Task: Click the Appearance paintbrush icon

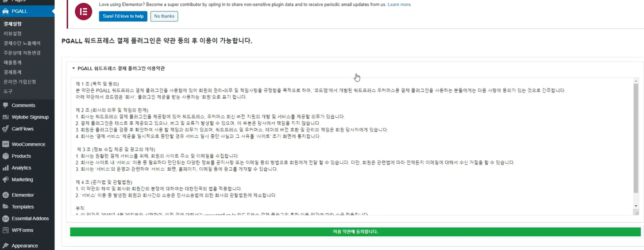Action: [x=5, y=246]
